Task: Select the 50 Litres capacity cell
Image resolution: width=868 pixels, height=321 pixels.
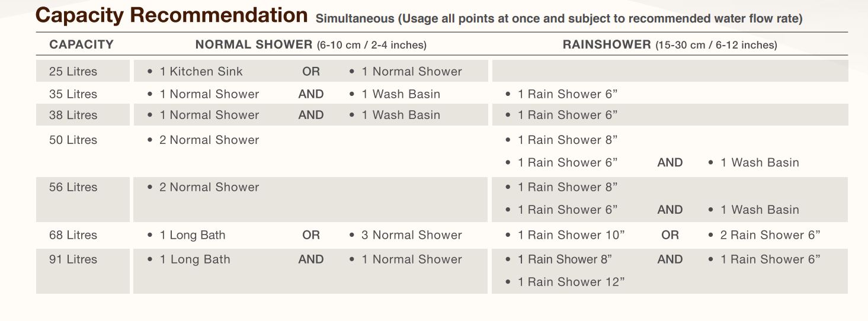Action: coord(73,140)
